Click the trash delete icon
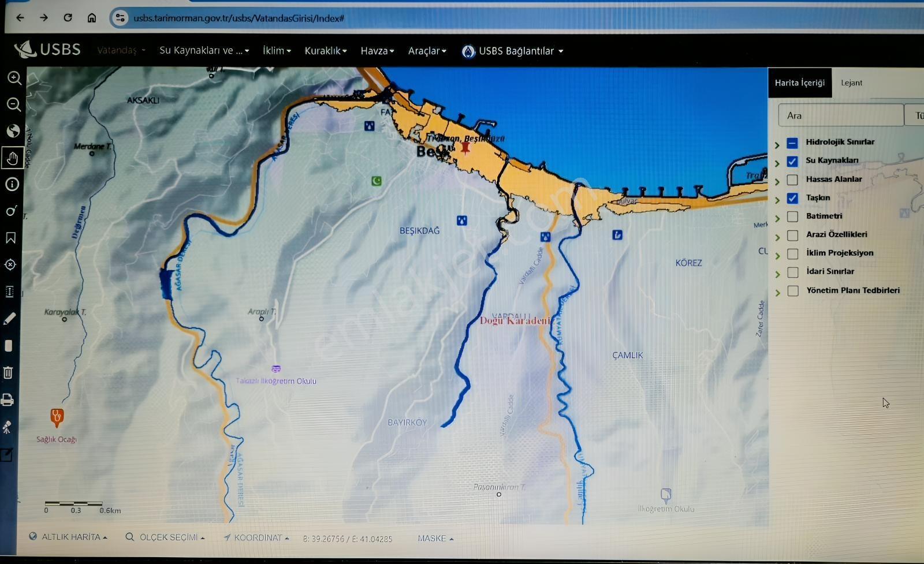 tap(8, 372)
